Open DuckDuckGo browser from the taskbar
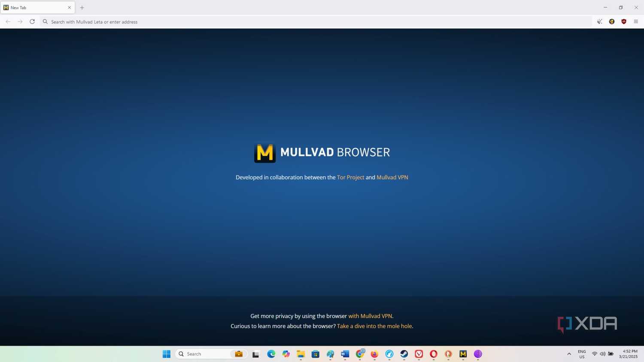644x362 pixels. click(448, 354)
